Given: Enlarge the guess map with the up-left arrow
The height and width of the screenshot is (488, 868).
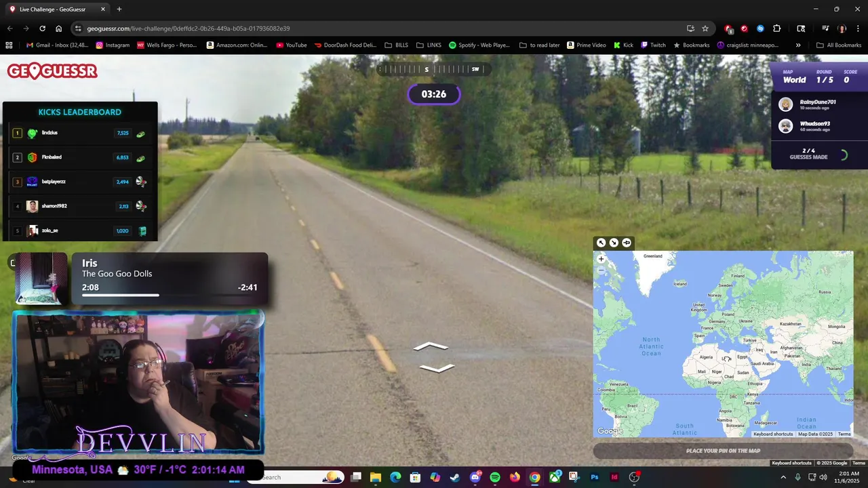Looking at the screenshot, I should (601, 243).
